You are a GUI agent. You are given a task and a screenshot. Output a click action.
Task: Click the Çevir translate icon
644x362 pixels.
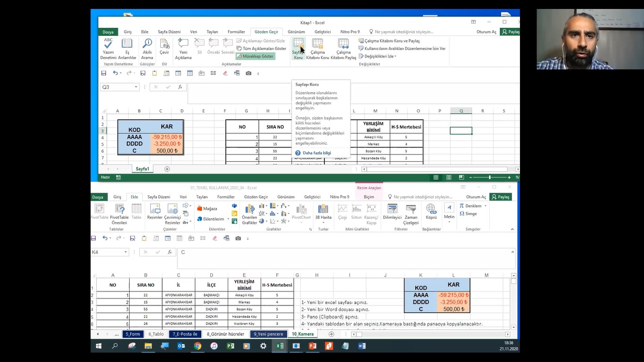[165, 46]
